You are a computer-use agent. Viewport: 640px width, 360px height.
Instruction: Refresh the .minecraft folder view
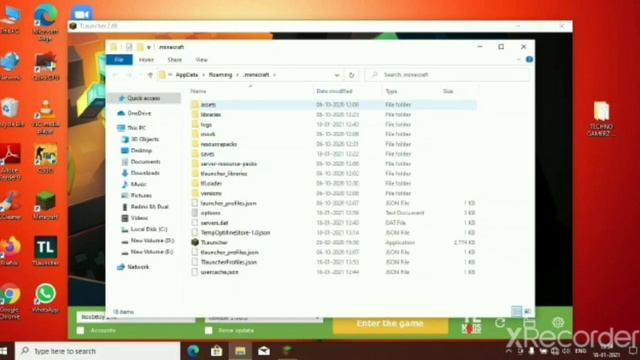[351, 75]
